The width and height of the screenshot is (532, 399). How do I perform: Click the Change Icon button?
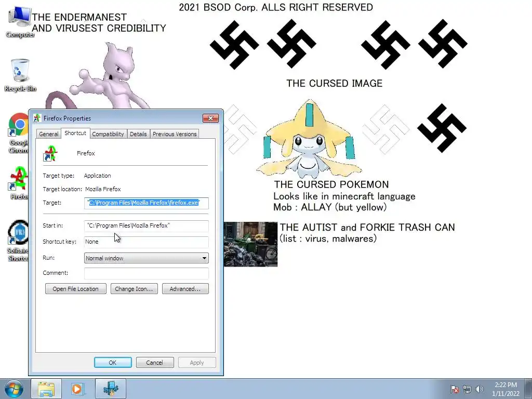click(x=134, y=289)
